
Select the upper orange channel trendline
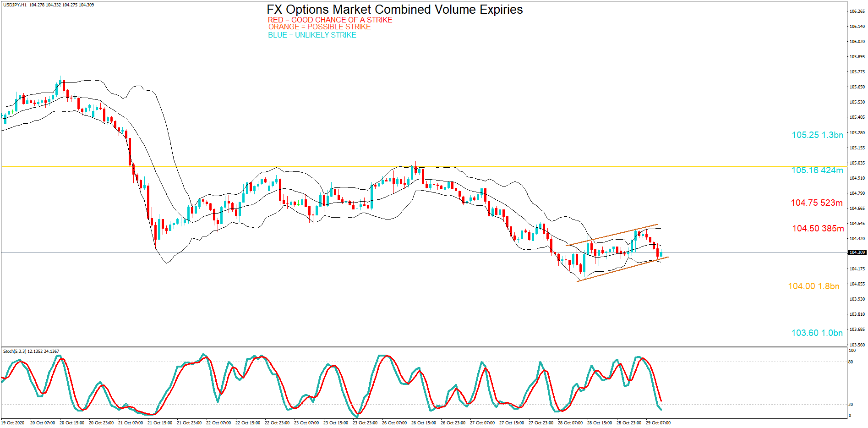(x=612, y=235)
